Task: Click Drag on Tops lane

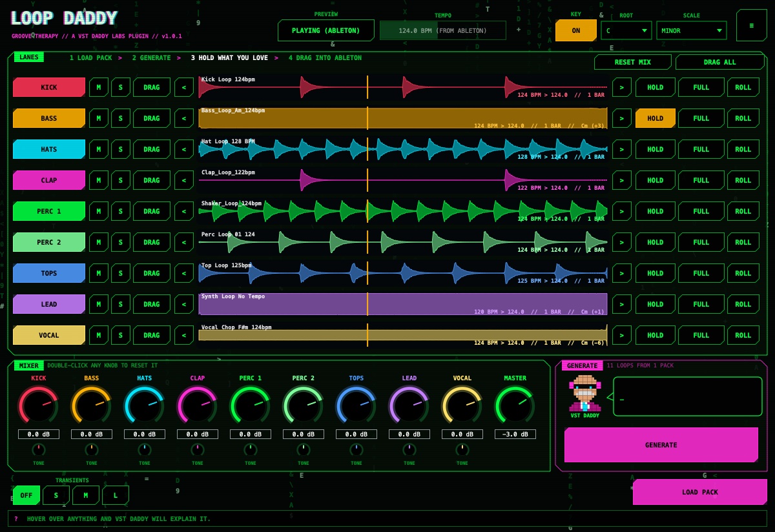Action: (152, 273)
